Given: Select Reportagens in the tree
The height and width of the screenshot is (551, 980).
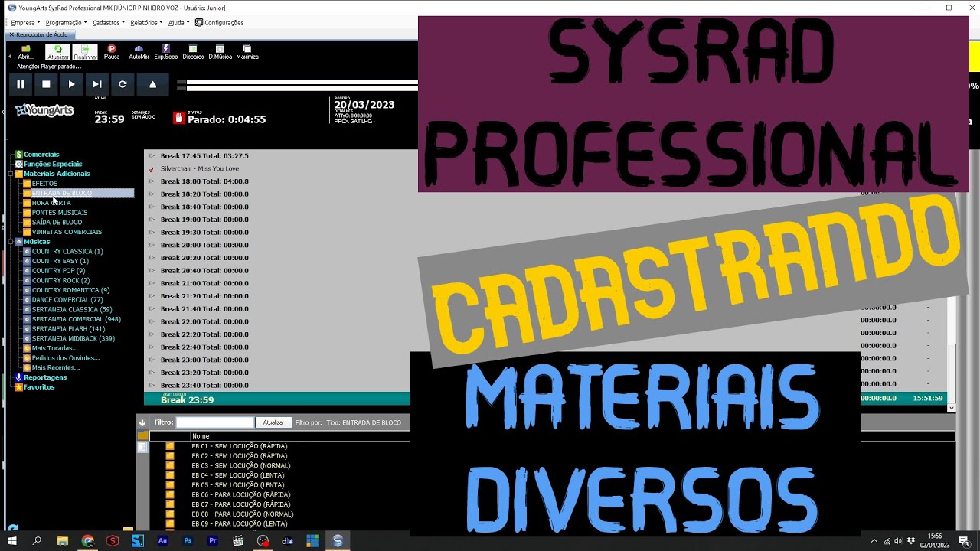Looking at the screenshot, I should point(45,377).
